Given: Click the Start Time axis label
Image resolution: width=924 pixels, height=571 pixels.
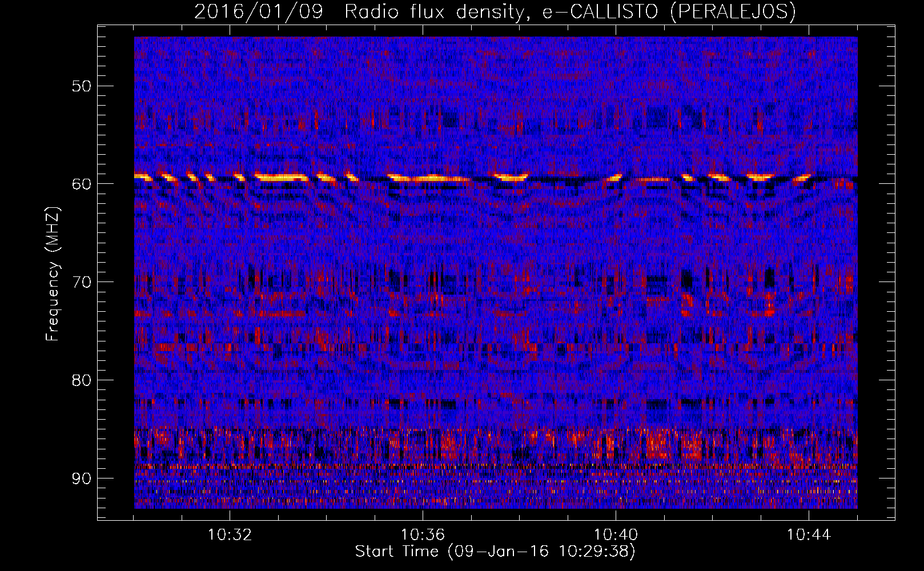Looking at the screenshot, I should tap(495, 552).
